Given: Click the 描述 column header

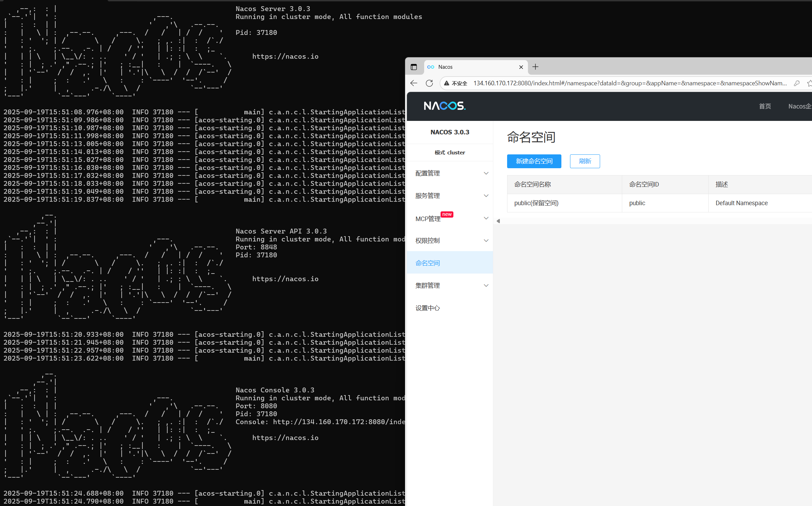Looking at the screenshot, I should (760, 184).
